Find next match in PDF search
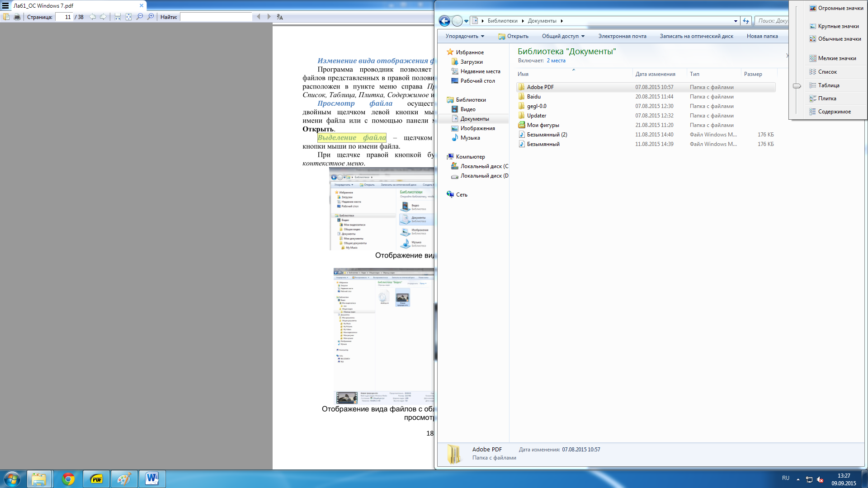This screenshot has width=868, height=488. [x=269, y=17]
